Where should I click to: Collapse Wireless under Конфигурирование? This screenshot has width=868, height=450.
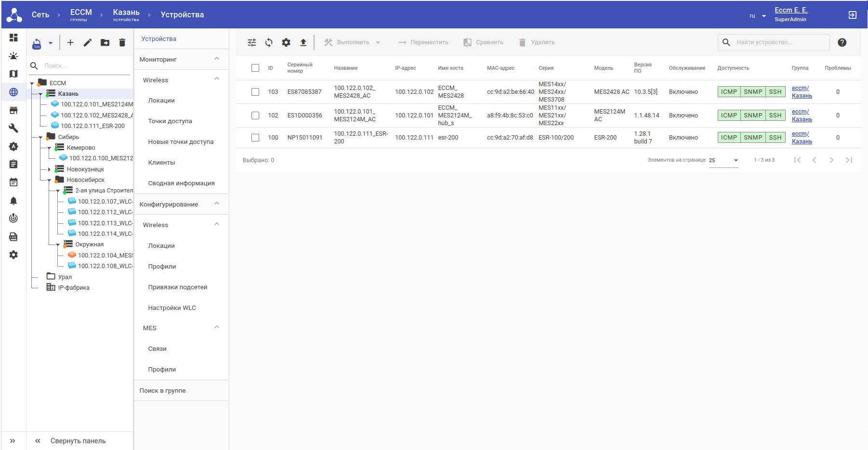click(217, 224)
